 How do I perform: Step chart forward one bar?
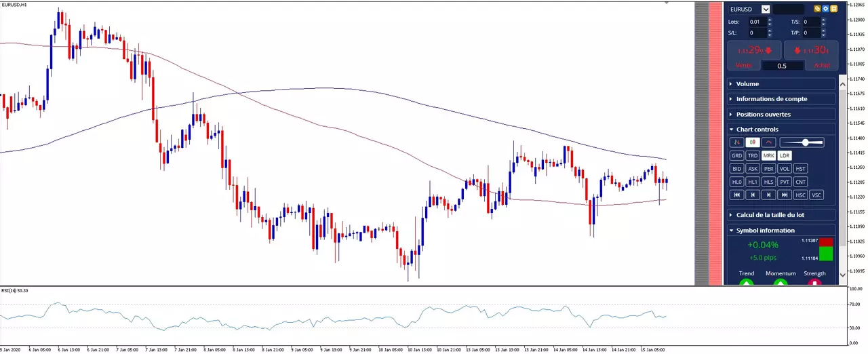pyautogui.click(x=768, y=195)
